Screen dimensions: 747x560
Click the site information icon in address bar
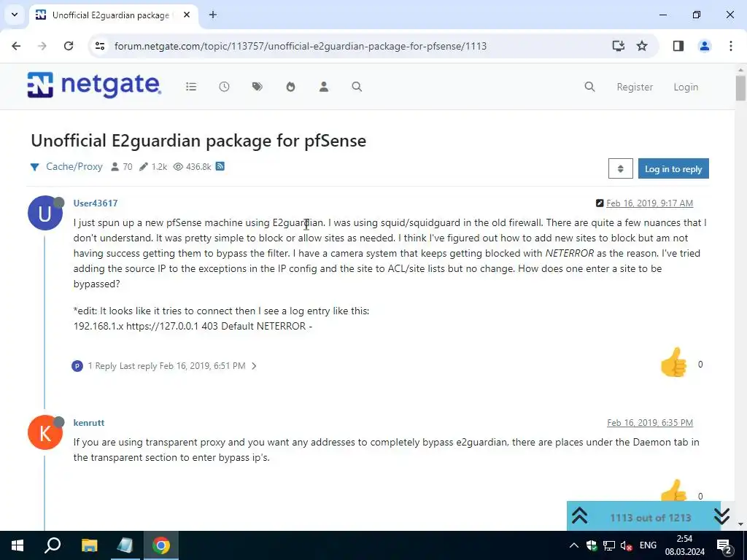tap(99, 46)
